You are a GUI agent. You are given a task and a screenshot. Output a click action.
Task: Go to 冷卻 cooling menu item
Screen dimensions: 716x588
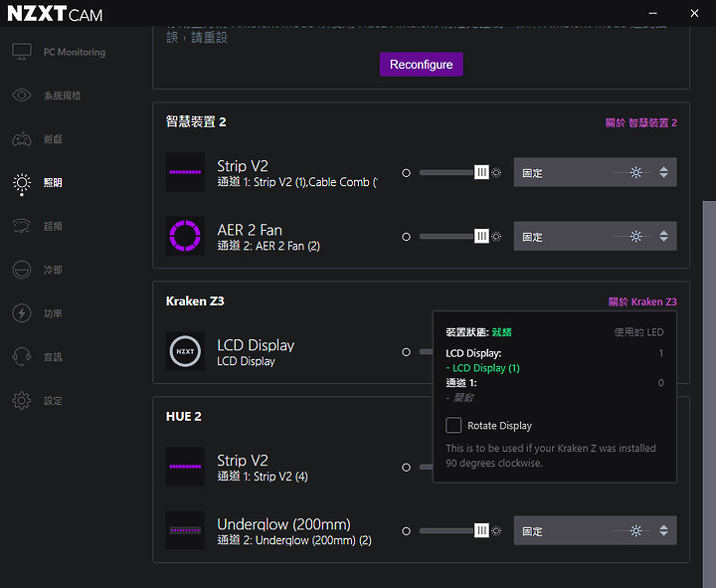(53, 270)
